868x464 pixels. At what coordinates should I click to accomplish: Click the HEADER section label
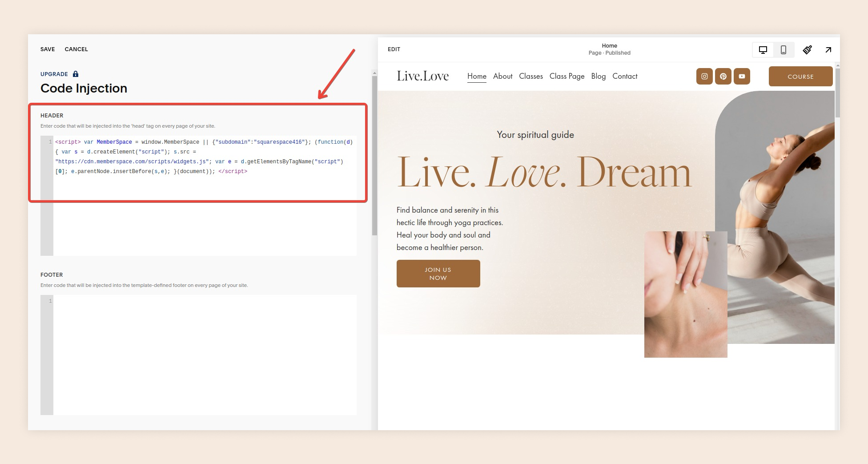tap(52, 116)
